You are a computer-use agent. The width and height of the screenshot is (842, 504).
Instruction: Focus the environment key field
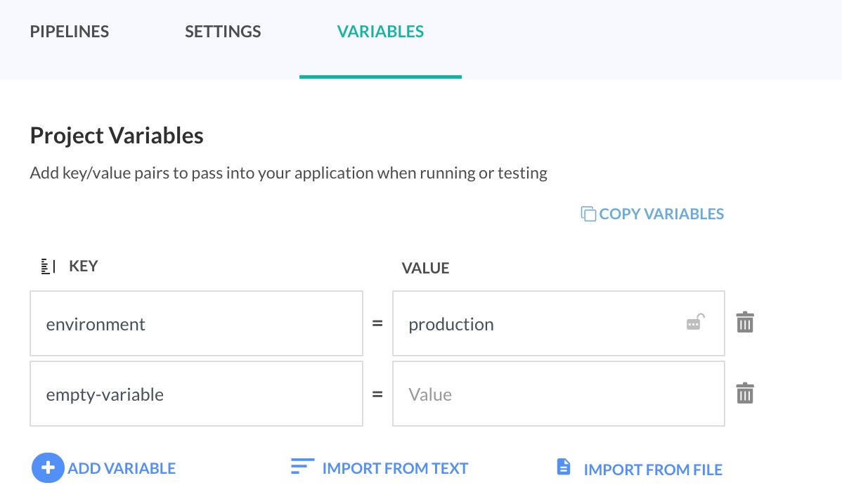click(x=196, y=323)
